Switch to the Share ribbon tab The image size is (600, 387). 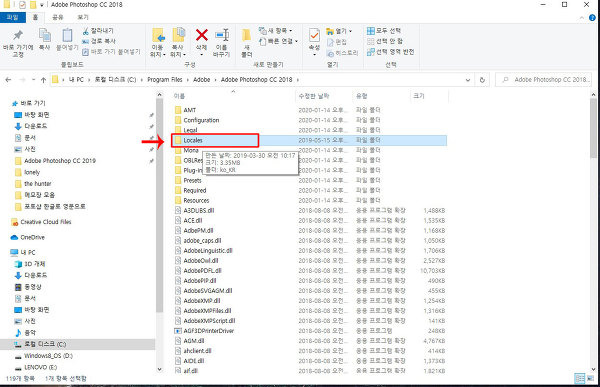point(58,17)
